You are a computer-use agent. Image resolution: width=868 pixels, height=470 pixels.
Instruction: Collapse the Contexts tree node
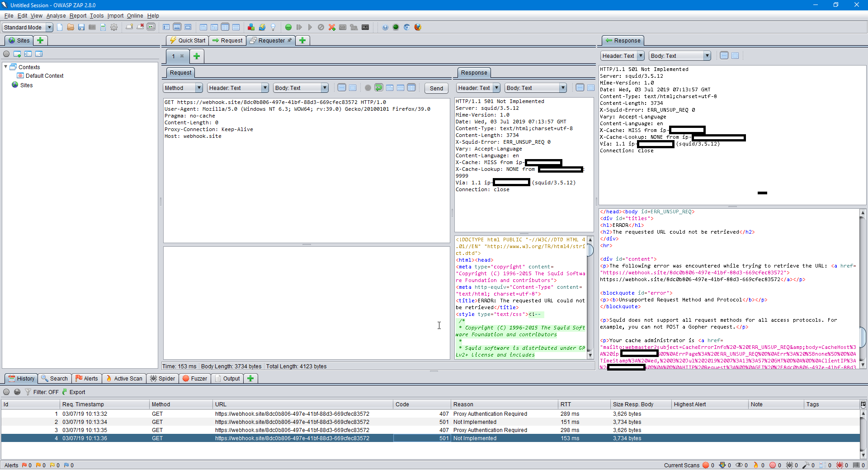[x=6, y=67]
